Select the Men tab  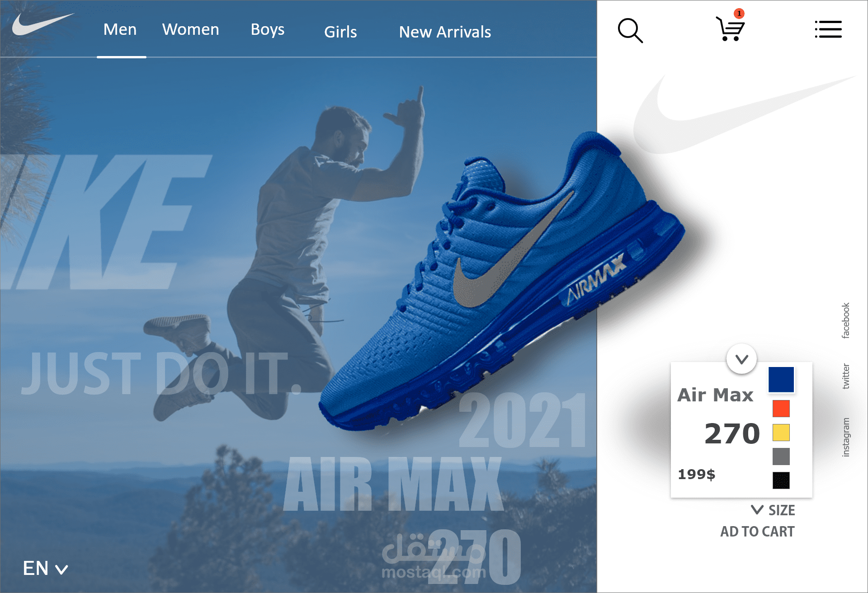tap(120, 29)
